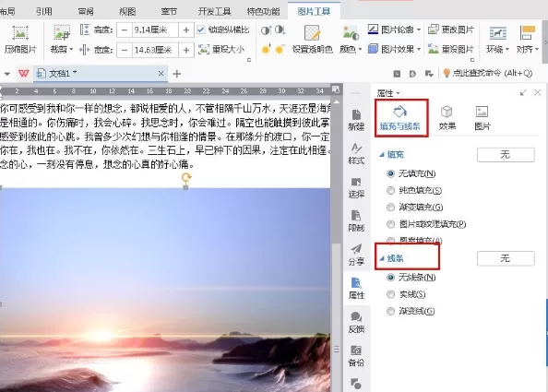
Task: Click the increase contrast icon
Action: pos(266,30)
